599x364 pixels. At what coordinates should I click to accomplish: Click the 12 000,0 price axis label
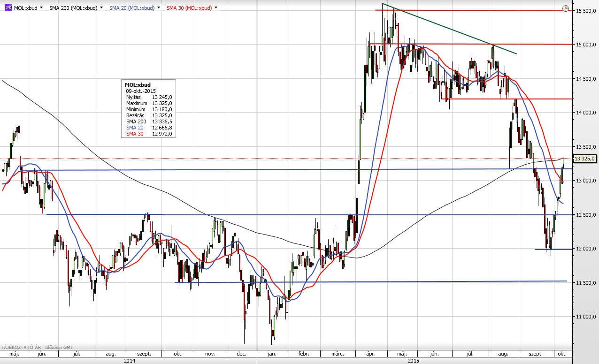click(x=585, y=249)
